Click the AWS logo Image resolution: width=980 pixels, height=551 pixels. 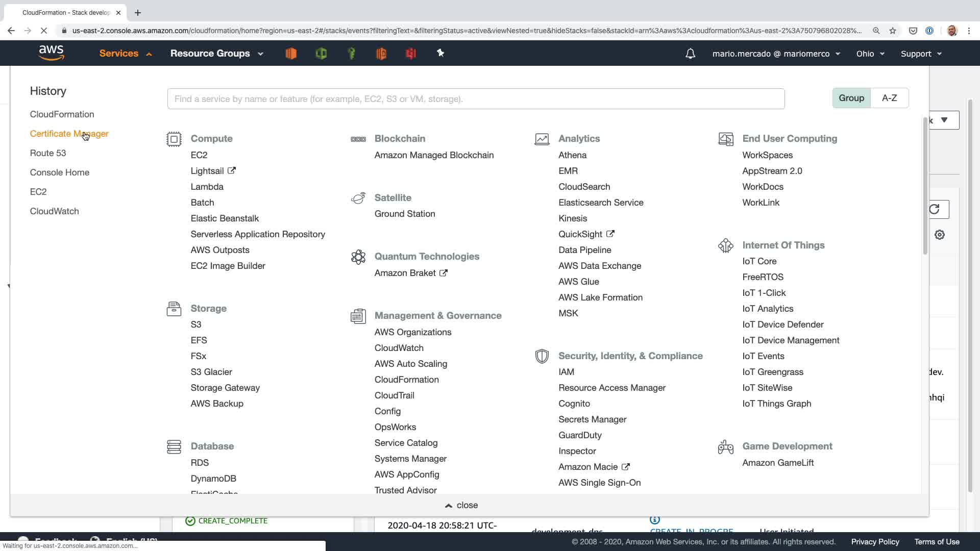point(52,53)
